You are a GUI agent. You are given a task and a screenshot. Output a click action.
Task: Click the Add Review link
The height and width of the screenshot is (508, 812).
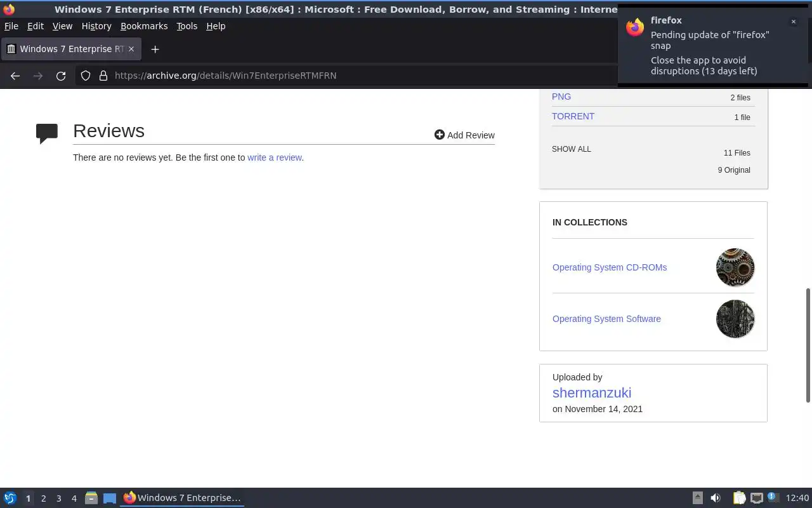(464, 135)
